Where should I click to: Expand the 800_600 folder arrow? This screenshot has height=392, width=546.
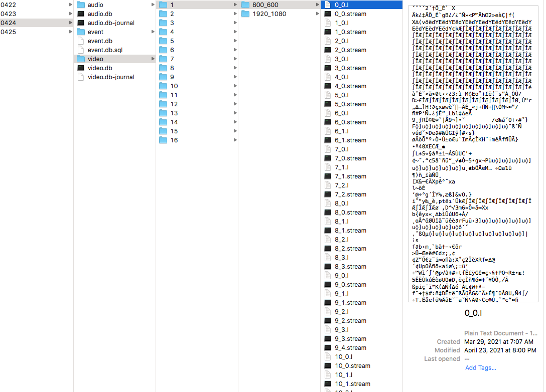pos(318,5)
